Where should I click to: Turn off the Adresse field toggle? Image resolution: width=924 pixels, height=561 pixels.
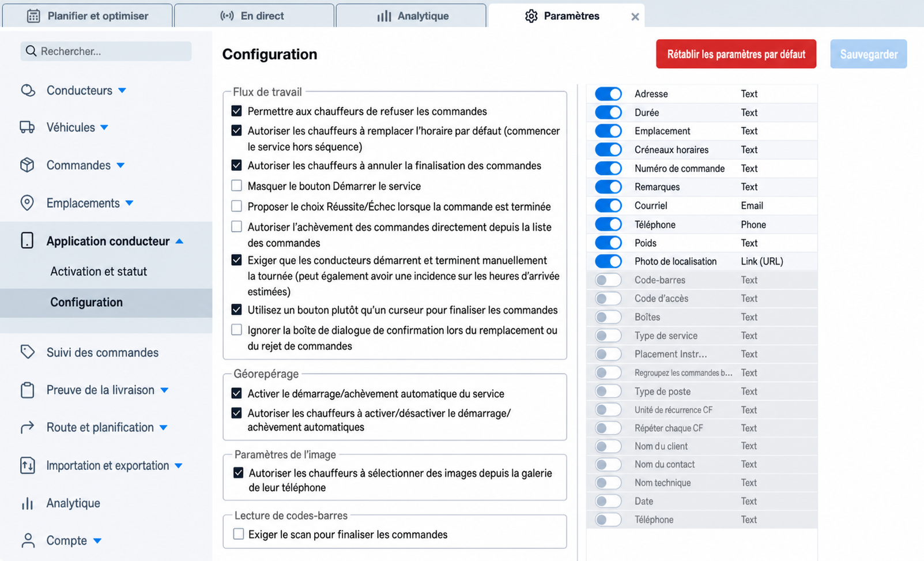(x=608, y=93)
